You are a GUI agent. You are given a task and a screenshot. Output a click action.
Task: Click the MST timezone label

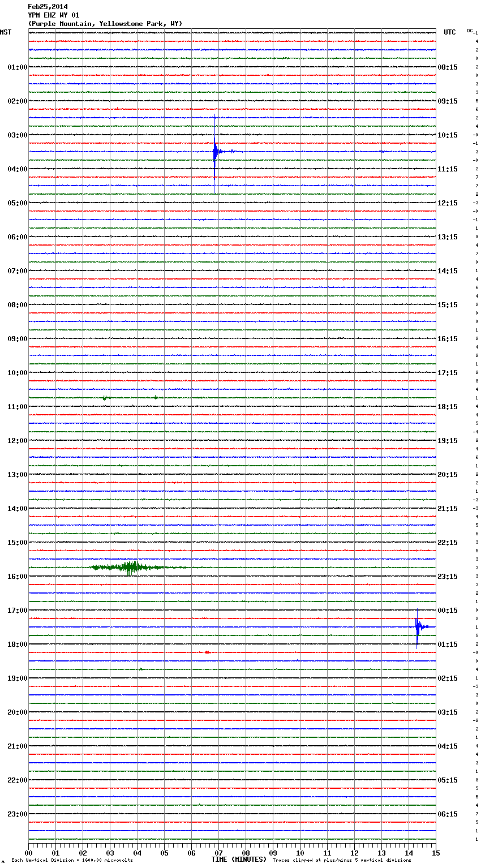[x=6, y=32]
